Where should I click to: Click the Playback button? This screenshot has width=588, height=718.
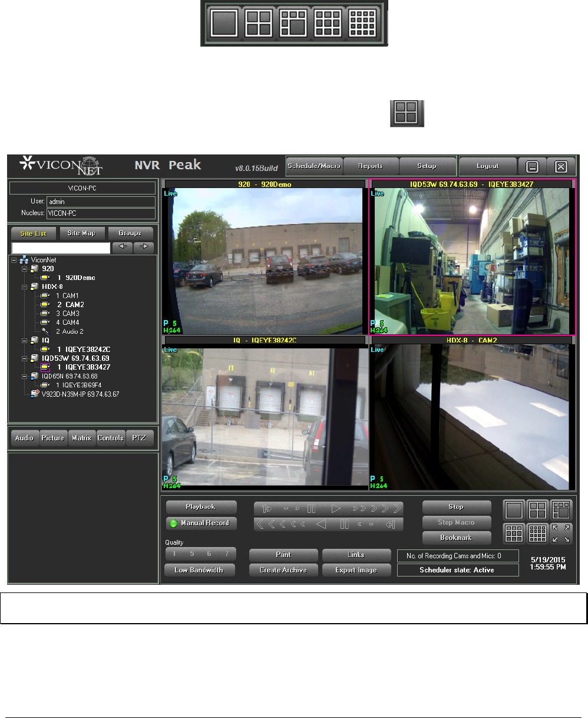201,507
